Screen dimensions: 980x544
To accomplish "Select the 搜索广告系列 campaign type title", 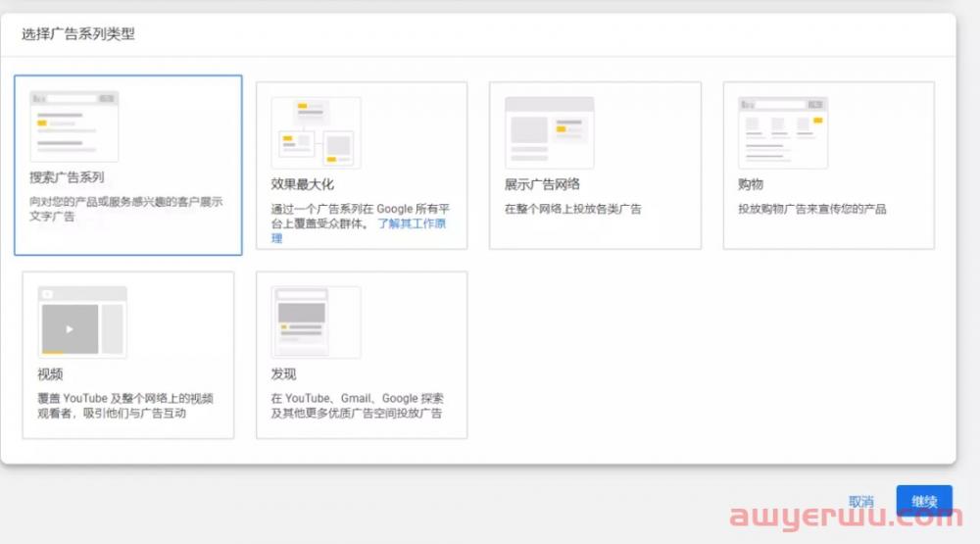I will pyautogui.click(x=67, y=177).
